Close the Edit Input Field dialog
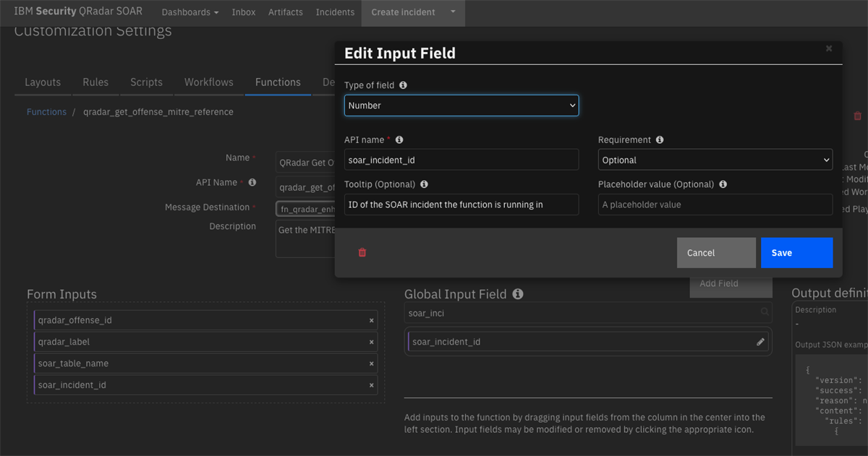Image resolution: width=868 pixels, height=456 pixels. tap(829, 48)
